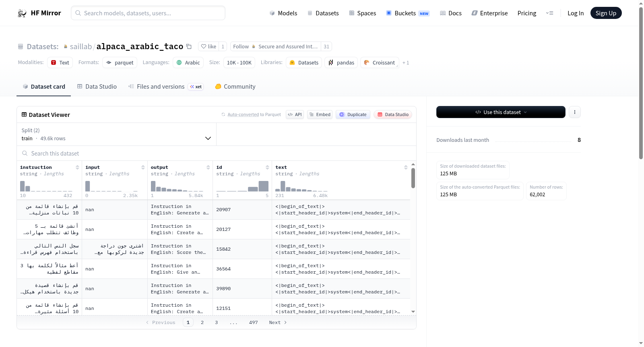The width and height of the screenshot is (644, 347).
Task: Open the saillab organization link
Action: tap(81, 47)
